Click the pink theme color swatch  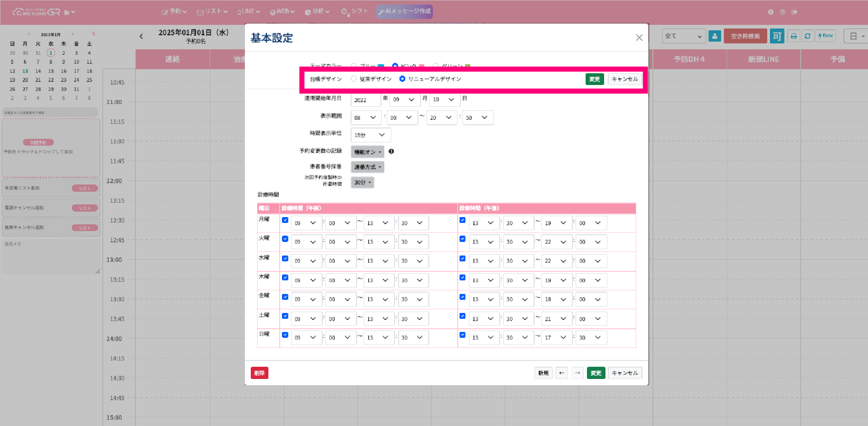tap(421, 66)
